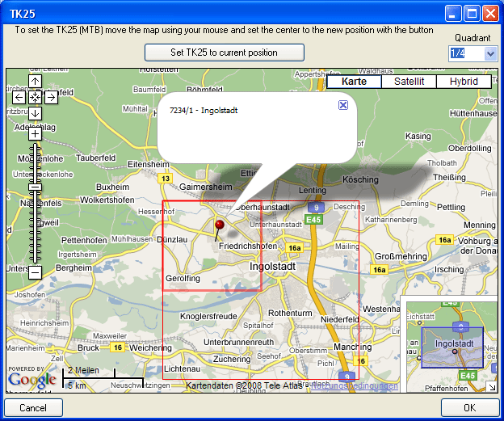The width and height of the screenshot is (504, 421).
Task: Click the Zuchering label
Action: tap(232, 359)
